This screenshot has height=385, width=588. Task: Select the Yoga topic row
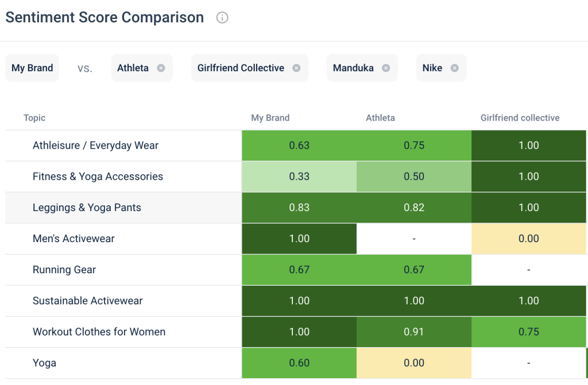[x=44, y=363]
